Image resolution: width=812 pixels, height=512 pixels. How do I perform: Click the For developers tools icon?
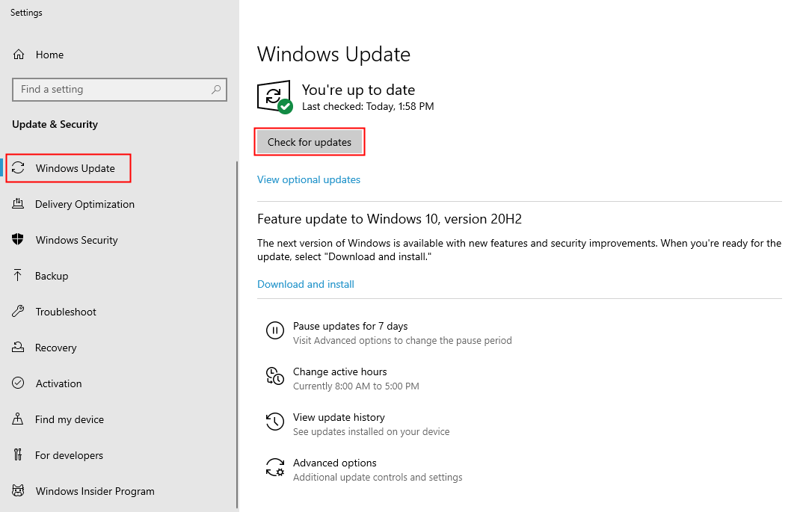coord(18,454)
